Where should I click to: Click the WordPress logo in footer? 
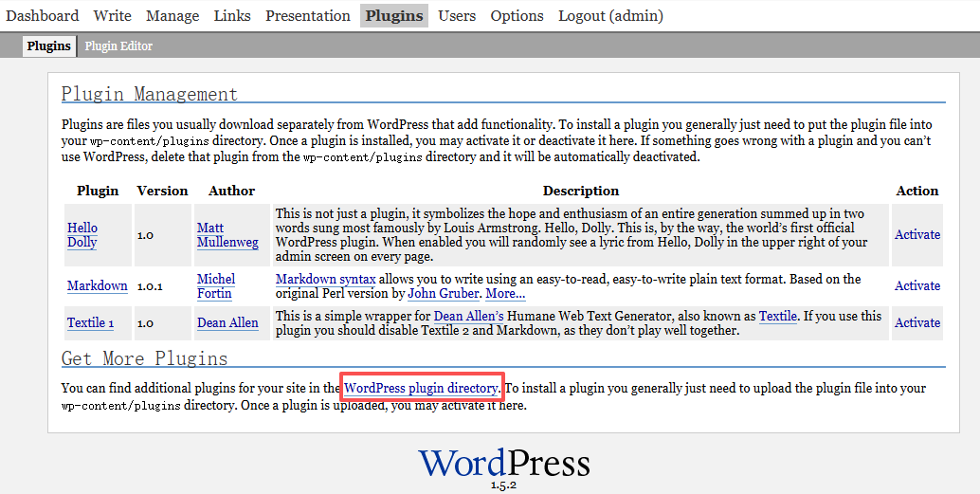[x=504, y=464]
